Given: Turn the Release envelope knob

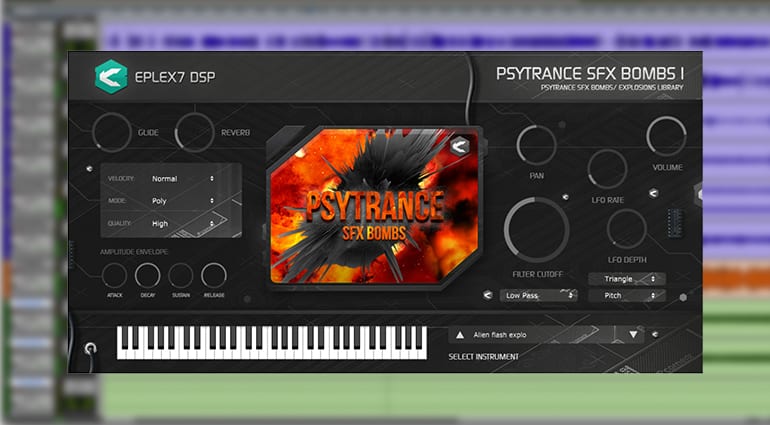Looking at the screenshot, I should pos(214,276).
